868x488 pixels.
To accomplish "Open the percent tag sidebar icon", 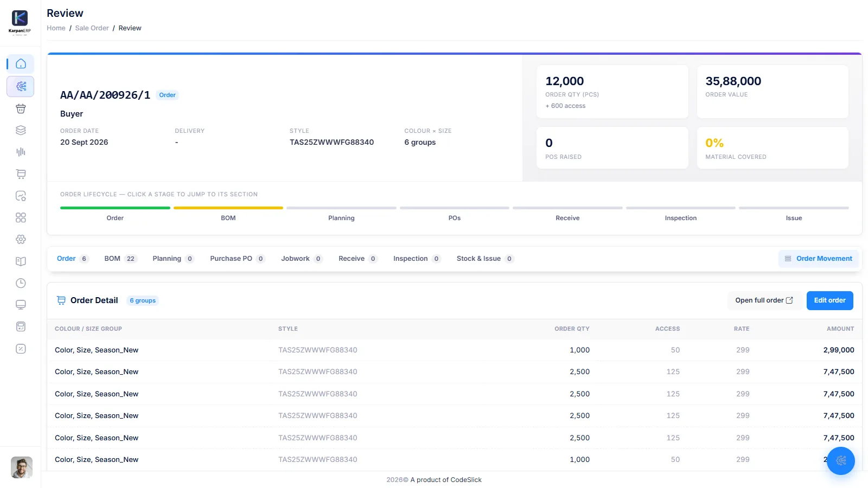I will 21,349.
